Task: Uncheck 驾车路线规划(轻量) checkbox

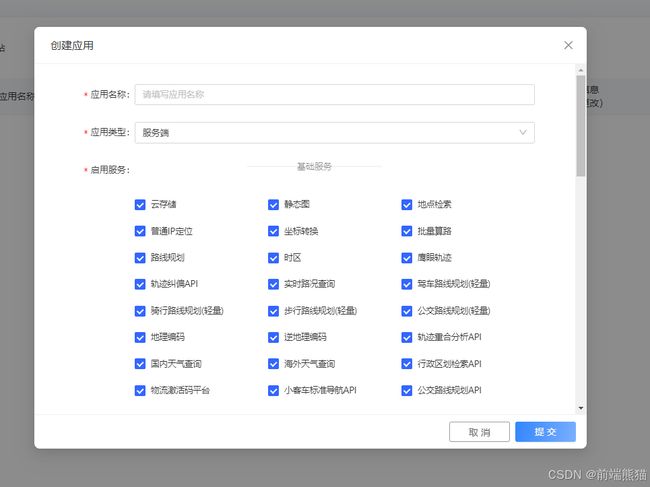Action: click(x=407, y=284)
